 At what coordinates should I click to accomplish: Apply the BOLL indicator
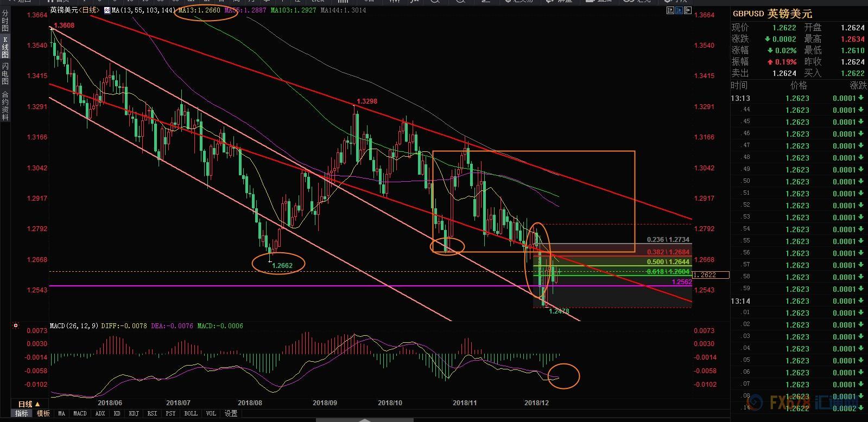click(x=191, y=413)
